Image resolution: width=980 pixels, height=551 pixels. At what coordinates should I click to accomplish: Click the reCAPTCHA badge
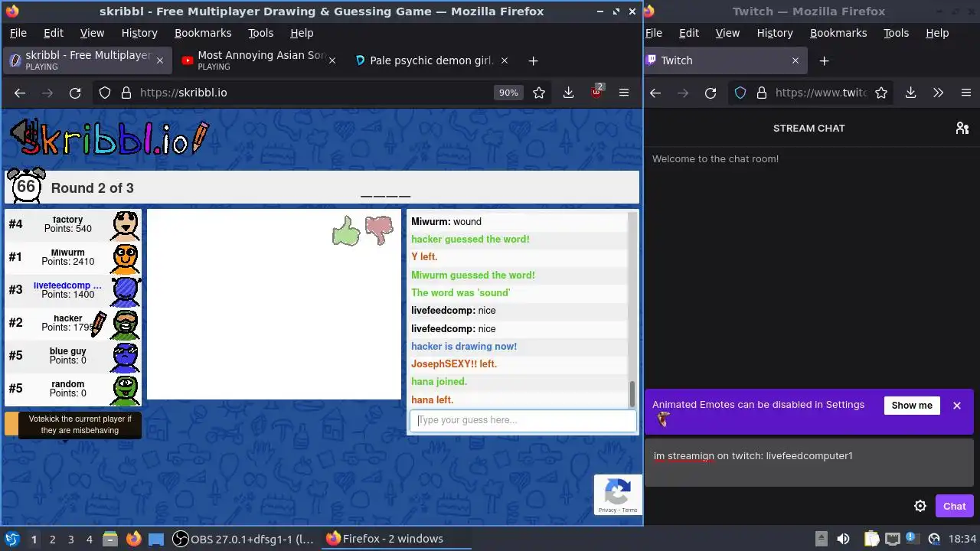coord(618,495)
